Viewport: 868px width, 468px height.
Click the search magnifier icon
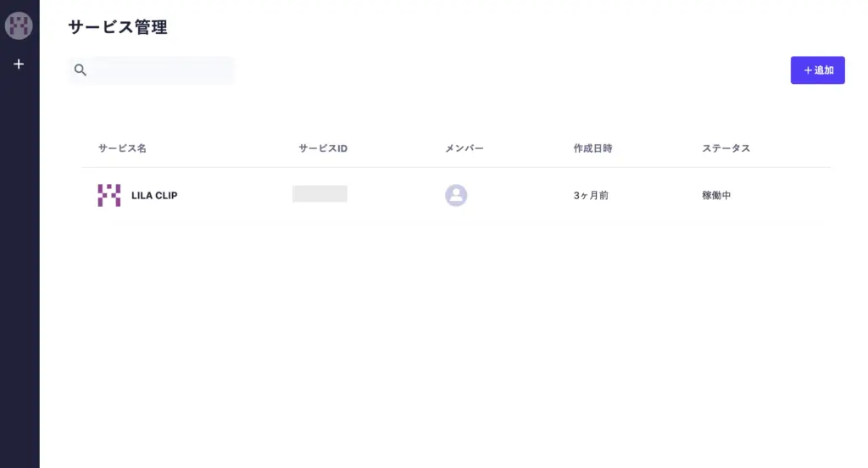coord(81,70)
